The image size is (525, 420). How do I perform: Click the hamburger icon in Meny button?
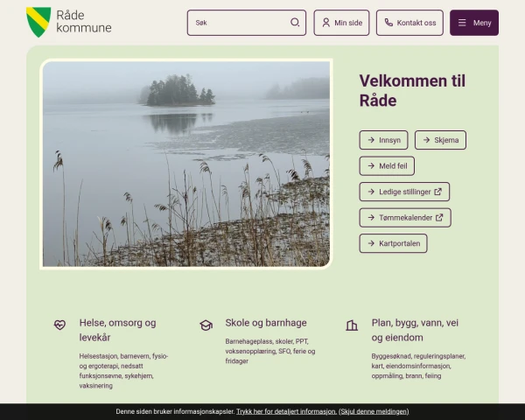[462, 23]
